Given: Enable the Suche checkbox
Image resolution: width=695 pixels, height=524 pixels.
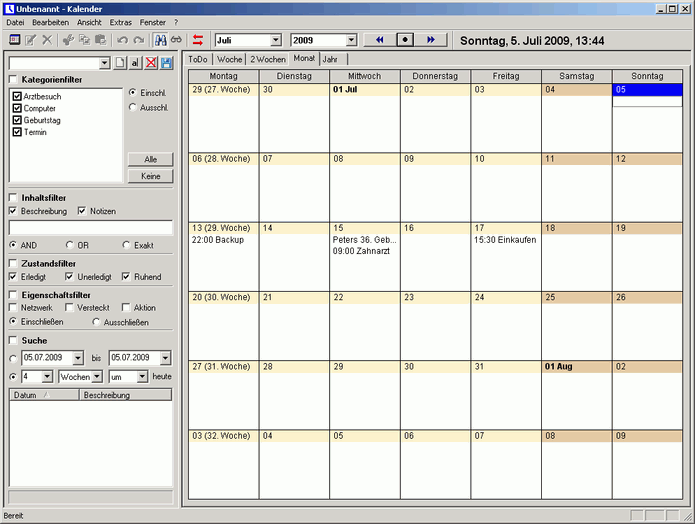Looking at the screenshot, I should [13, 340].
